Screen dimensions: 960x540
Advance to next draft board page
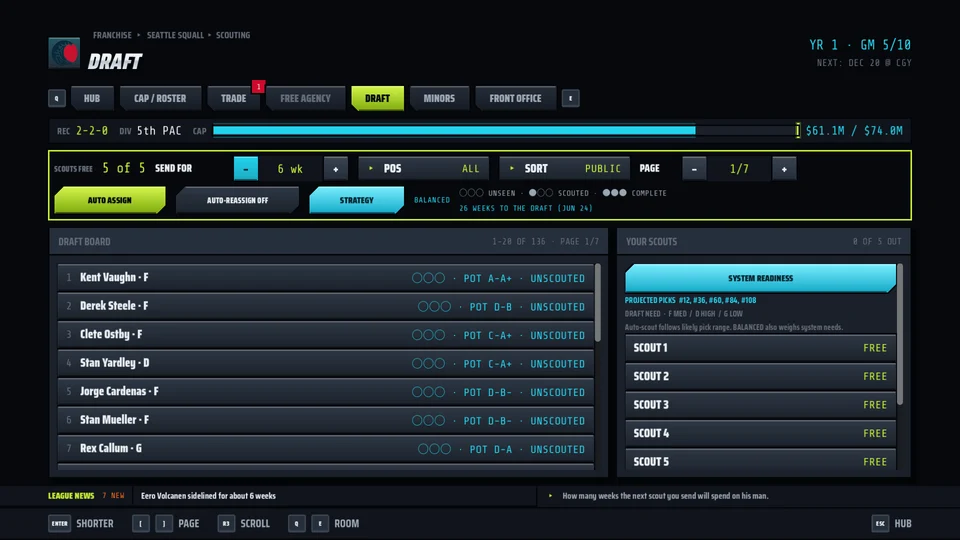(784, 168)
